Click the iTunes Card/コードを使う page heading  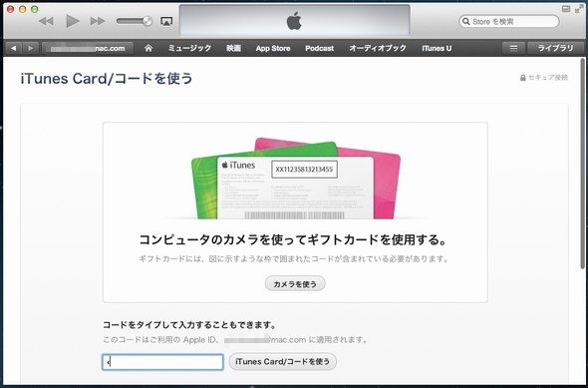(x=107, y=79)
